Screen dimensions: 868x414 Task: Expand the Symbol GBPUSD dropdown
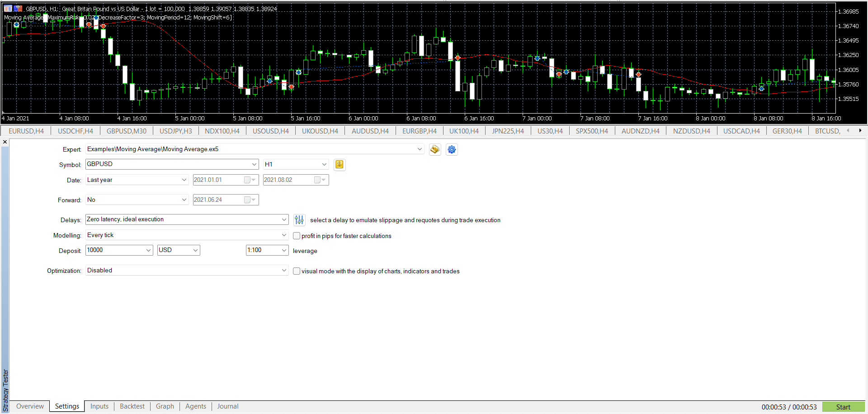coord(254,164)
